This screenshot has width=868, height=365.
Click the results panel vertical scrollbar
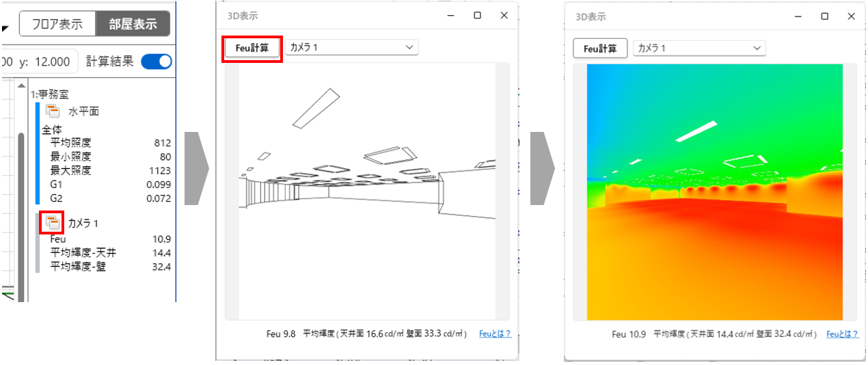click(22, 205)
